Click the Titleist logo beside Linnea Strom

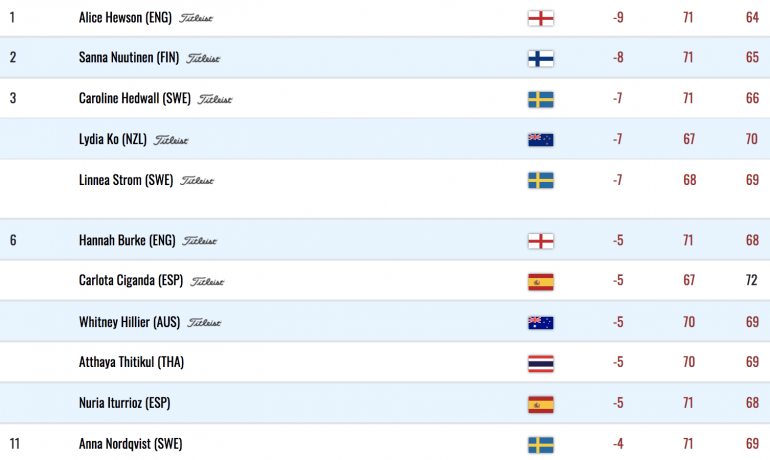[197, 181]
